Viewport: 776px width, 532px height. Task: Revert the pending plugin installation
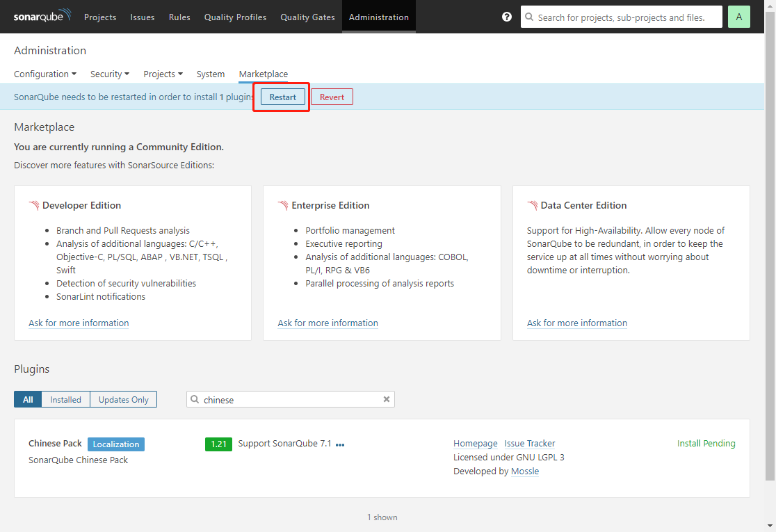tap(332, 97)
